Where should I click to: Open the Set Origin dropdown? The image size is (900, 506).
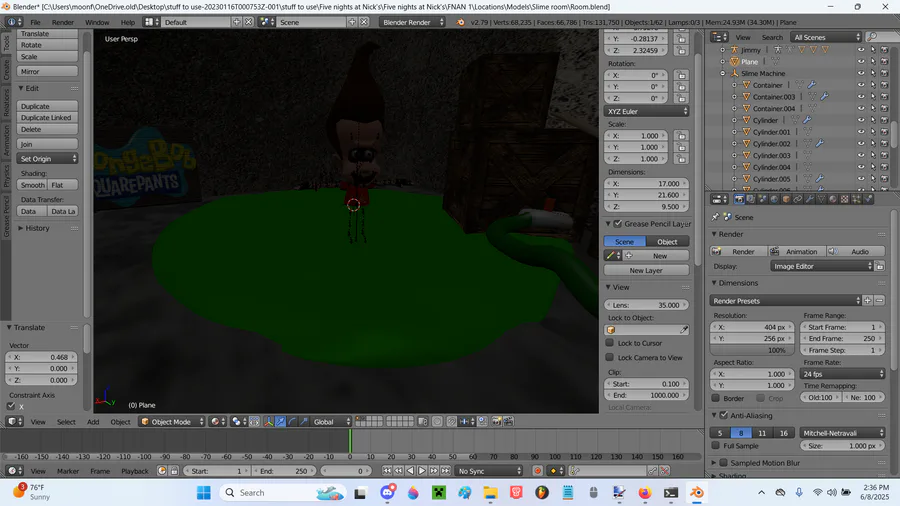(47, 159)
